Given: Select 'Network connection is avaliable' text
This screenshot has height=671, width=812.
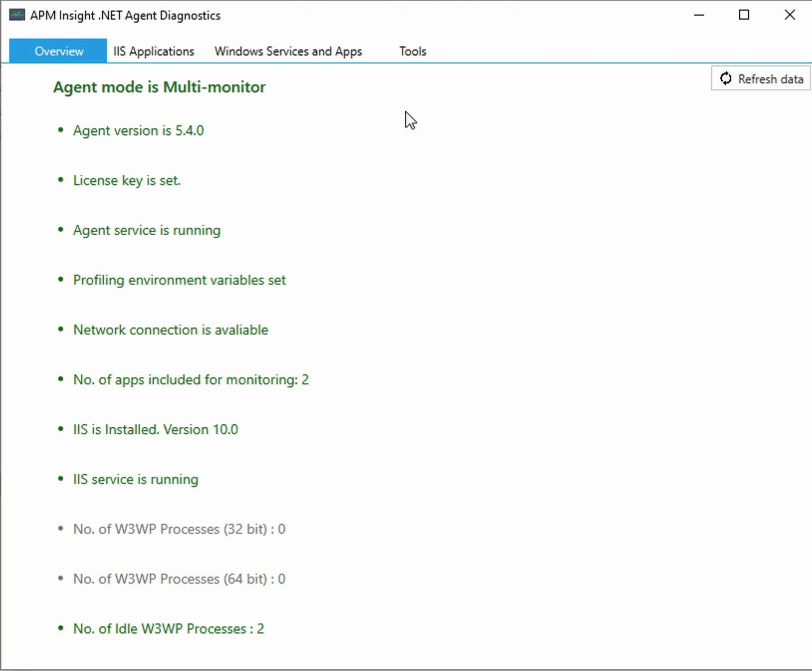Looking at the screenshot, I should click(171, 330).
